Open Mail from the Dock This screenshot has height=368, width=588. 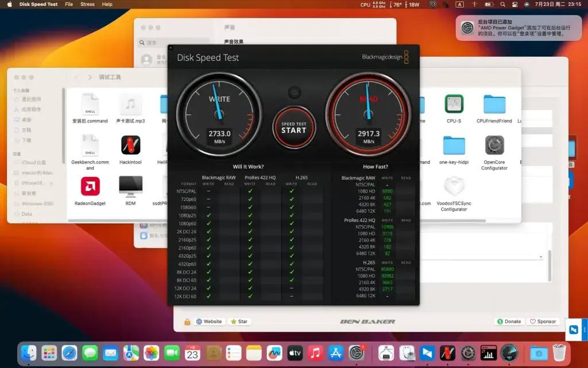pyautogui.click(x=111, y=353)
